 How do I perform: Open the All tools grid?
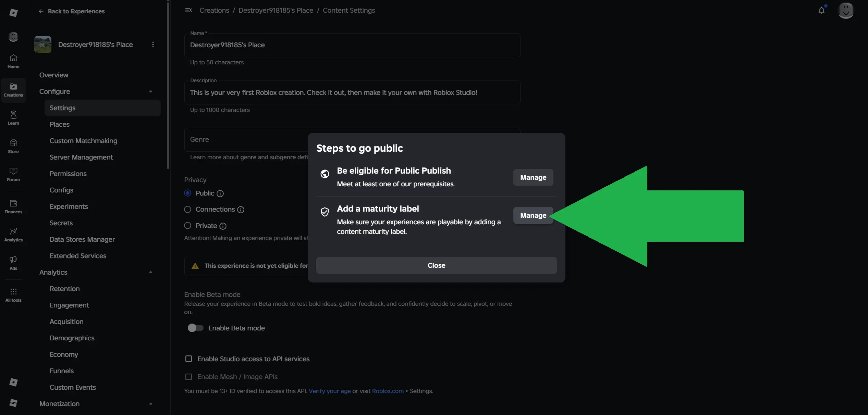[13, 295]
